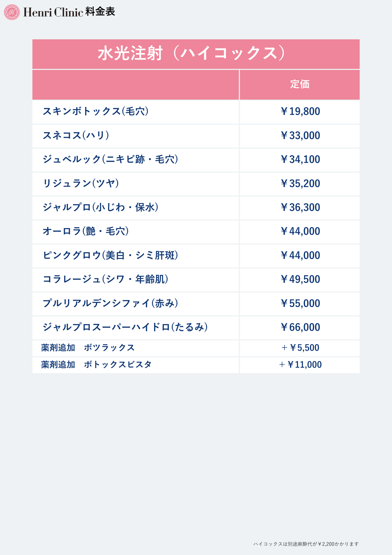Click the ¥33,000 price
392x555 pixels.
(300, 135)
